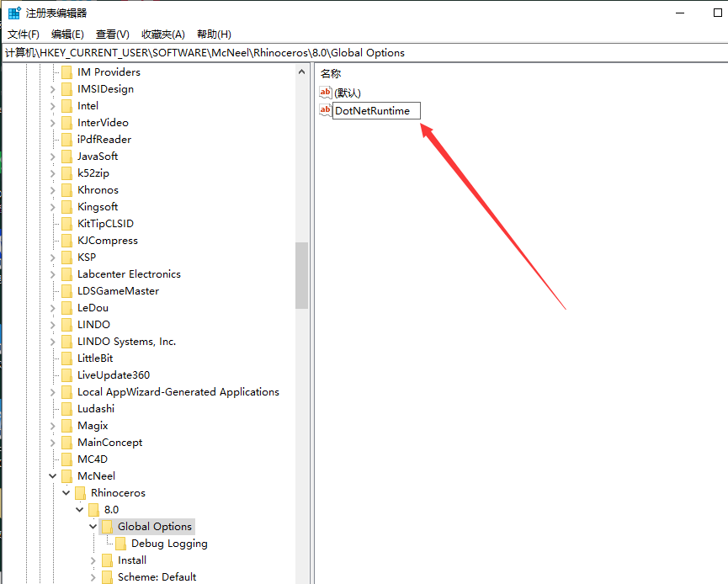Click the tree pane scrollbar thumb
The height and width of the screenshot is (584, 728).
(x=302, y=275)
